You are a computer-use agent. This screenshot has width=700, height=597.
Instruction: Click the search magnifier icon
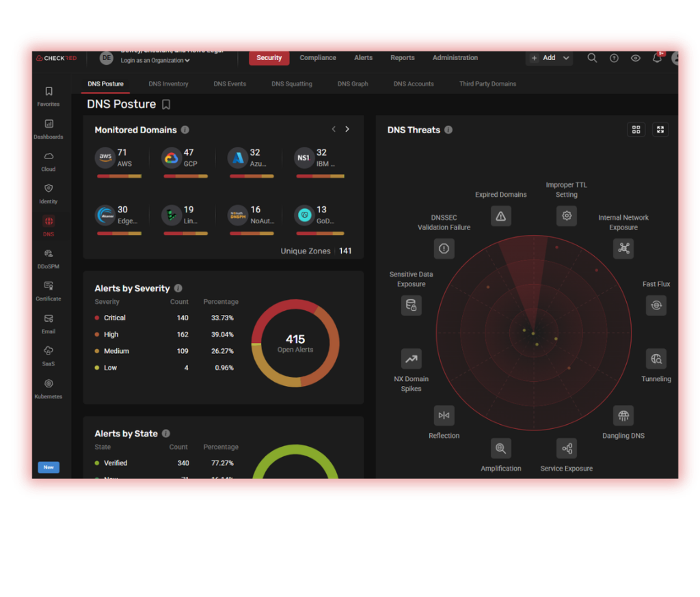592,58
